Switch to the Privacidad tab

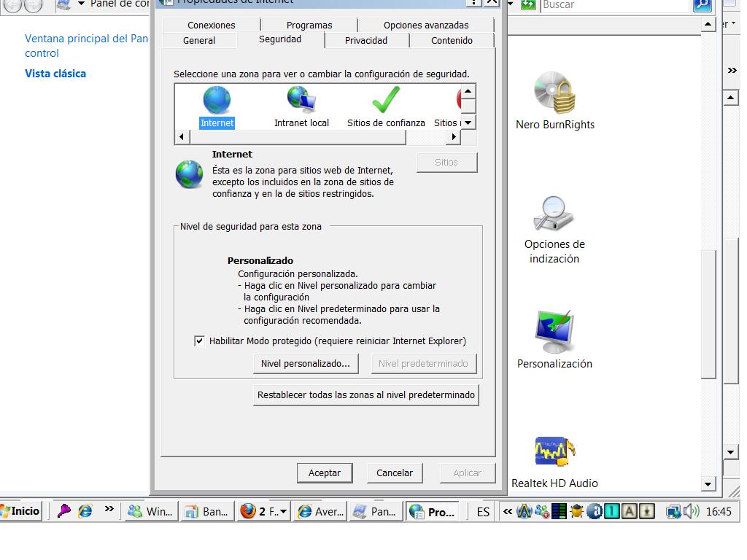pyautogui.click(x=366, y=41)
